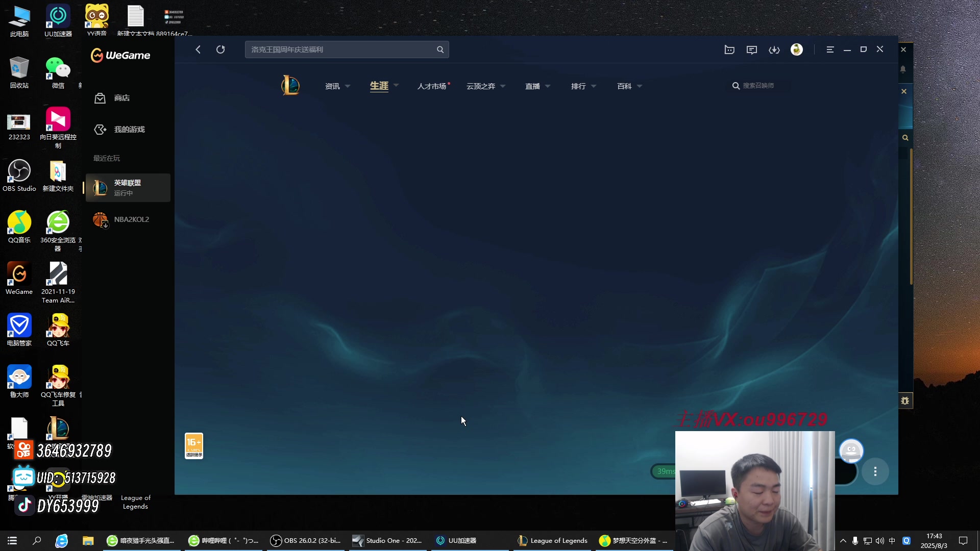Open the 资讯 news tab
This screenshot has width=980, height=551.
tap(332, 86)
